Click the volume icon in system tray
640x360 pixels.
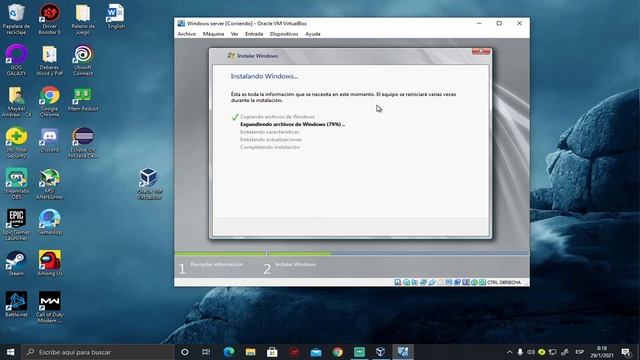[531, 352]
